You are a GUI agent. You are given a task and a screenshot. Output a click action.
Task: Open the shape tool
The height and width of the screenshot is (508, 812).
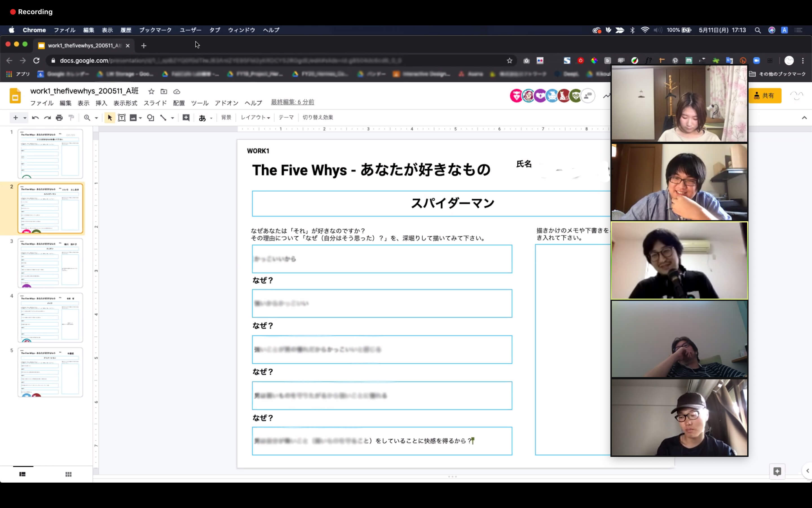[x=151, y=118]
